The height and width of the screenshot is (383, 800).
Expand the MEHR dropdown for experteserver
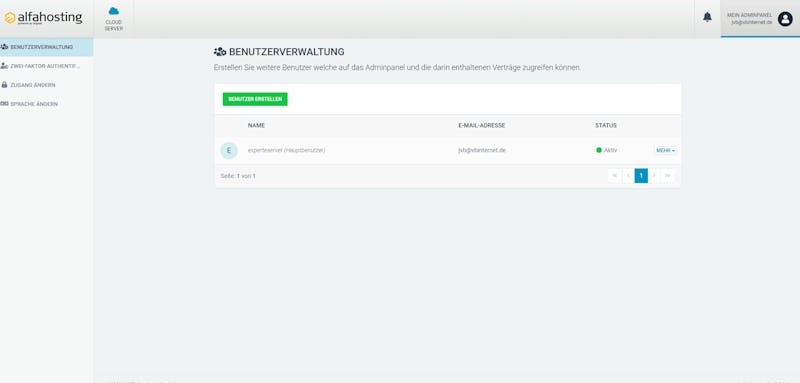pyautogui.click(x=665, y=151)
